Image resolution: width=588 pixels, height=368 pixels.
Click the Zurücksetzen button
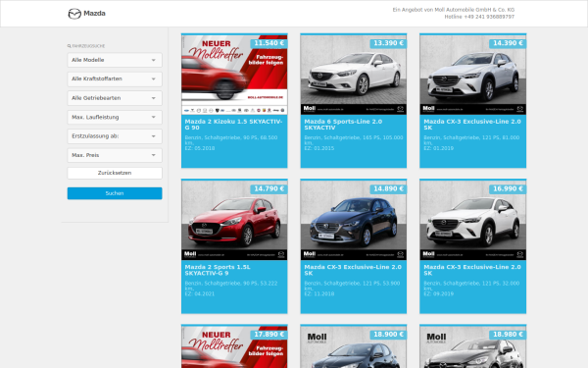115,173
